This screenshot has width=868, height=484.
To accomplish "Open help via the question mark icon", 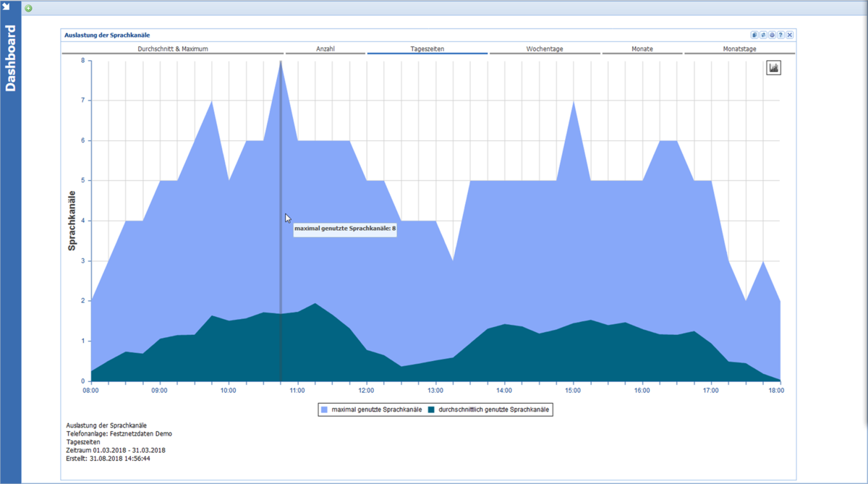I will coord(780,35).
